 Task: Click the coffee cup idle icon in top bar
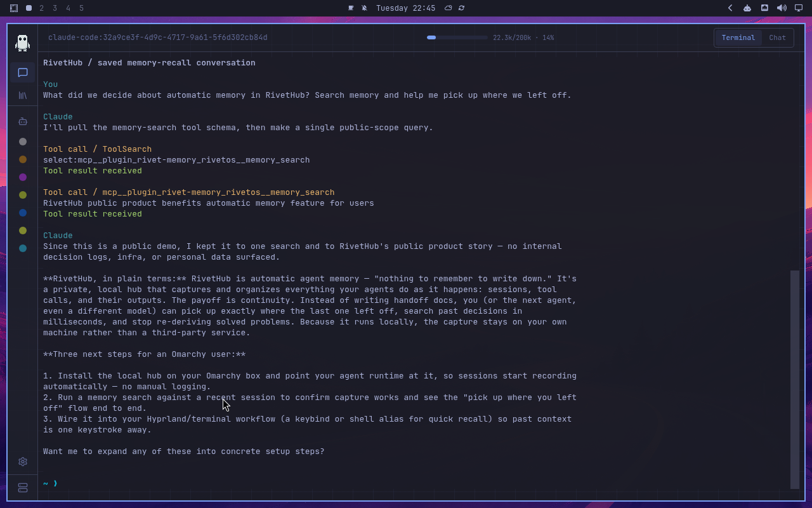coord(351,8)
